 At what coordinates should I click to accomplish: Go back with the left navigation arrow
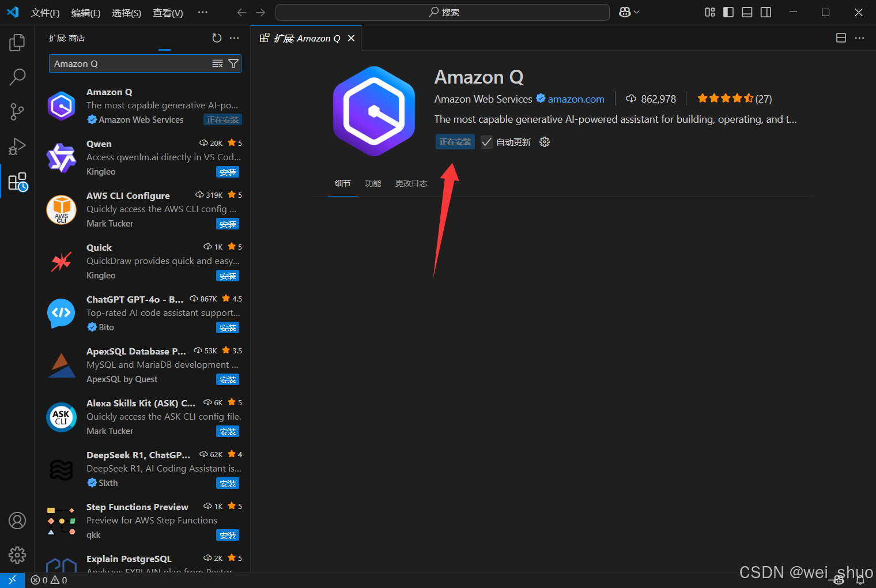(x=241, y=12)
